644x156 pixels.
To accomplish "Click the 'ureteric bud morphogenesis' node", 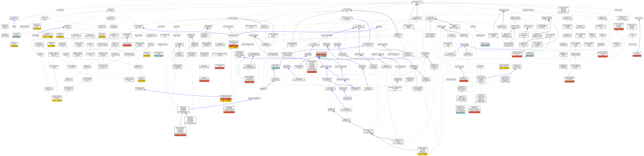I will pos(346,120).
